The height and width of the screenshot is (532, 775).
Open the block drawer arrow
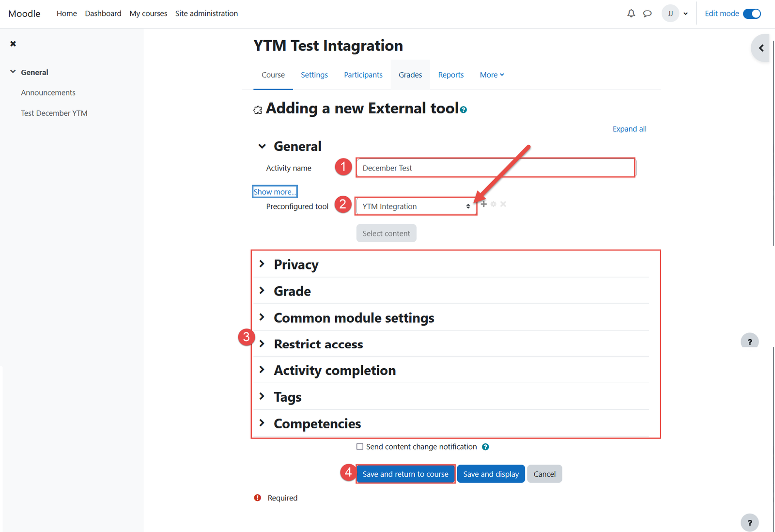coord(761,48)
